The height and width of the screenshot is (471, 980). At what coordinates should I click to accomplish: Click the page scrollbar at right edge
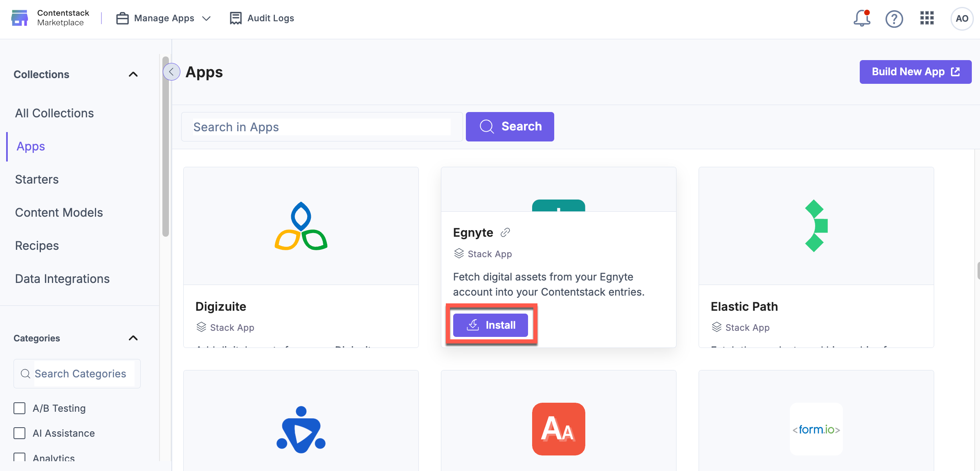coord(978,271)
